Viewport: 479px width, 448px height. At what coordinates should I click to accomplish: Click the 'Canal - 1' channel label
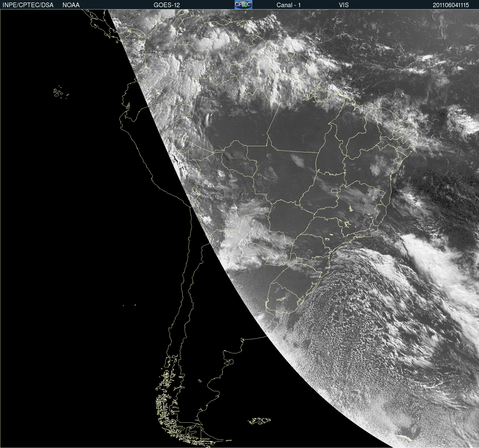tap(289, 5)
